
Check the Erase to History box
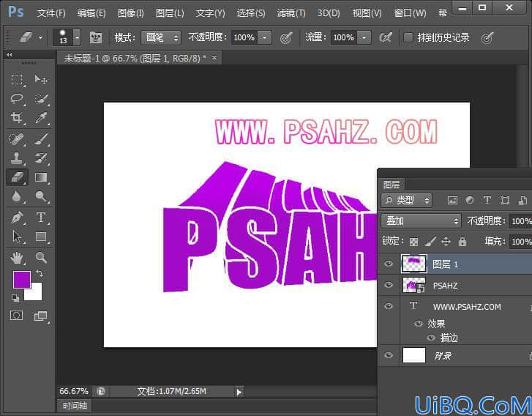(408, 37)
